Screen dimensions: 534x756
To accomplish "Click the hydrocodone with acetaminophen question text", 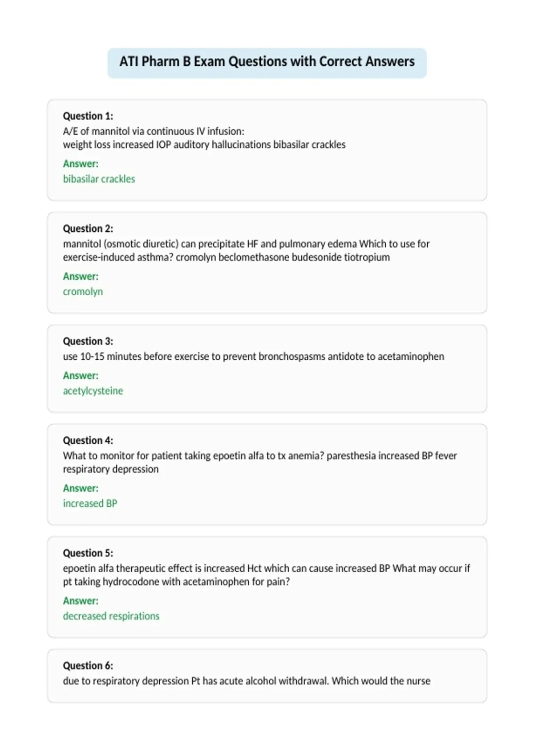I will click(x=267, y=575).
